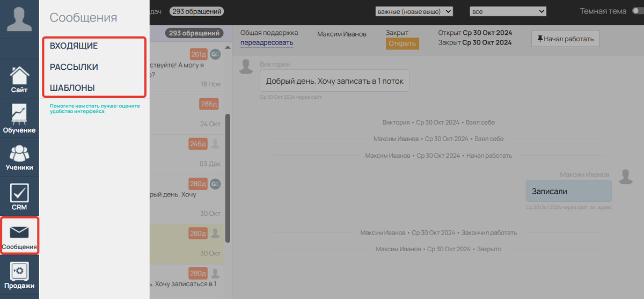Open the 'все' filter dropdown
This screenshot has height=299, width=644.
coord(507,11)
